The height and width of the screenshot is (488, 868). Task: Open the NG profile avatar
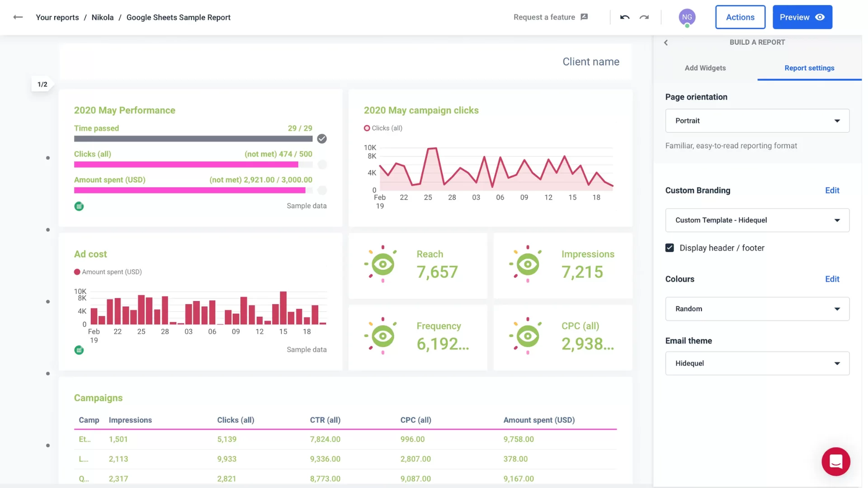(687, 17)
